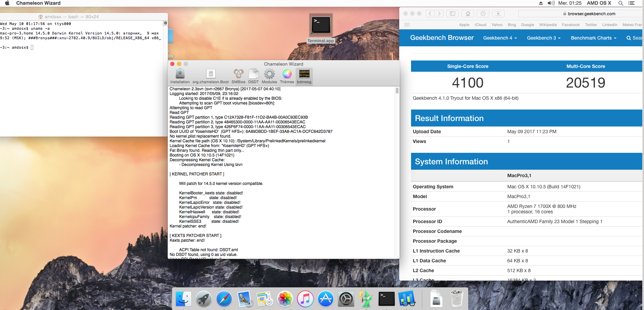This screenshot has height=310, width=644.
Task: Switch to the SMBios section
Action: [x=238, y=76]
